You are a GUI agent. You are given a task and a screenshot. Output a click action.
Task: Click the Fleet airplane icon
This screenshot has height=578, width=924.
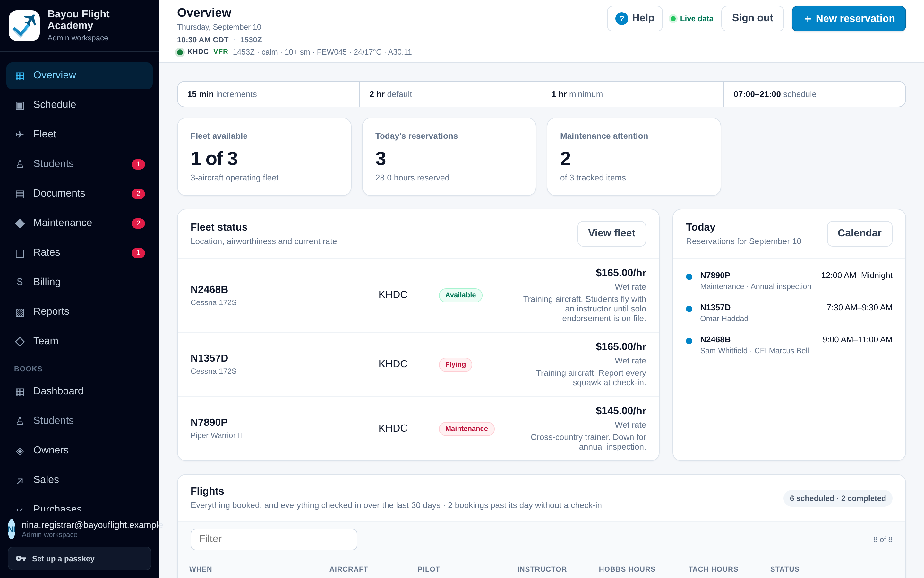point(20,135)
